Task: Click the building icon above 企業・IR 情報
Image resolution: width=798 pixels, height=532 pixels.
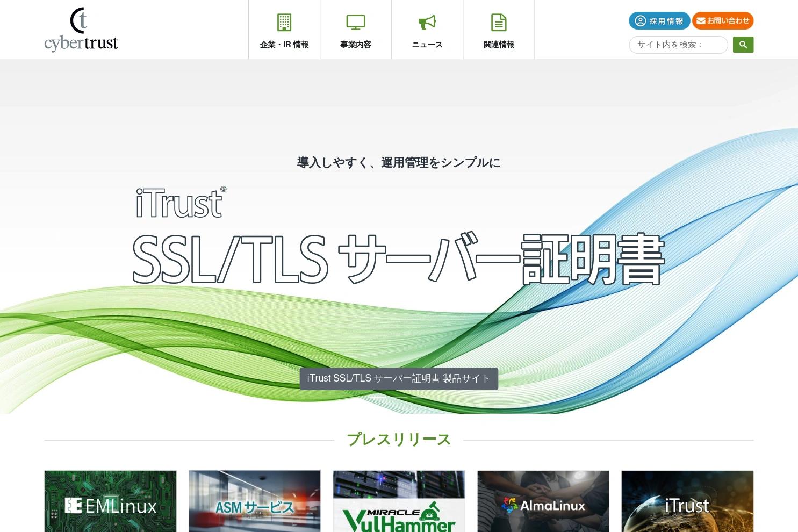Action: pyautogui.click(x=284, y=23)
